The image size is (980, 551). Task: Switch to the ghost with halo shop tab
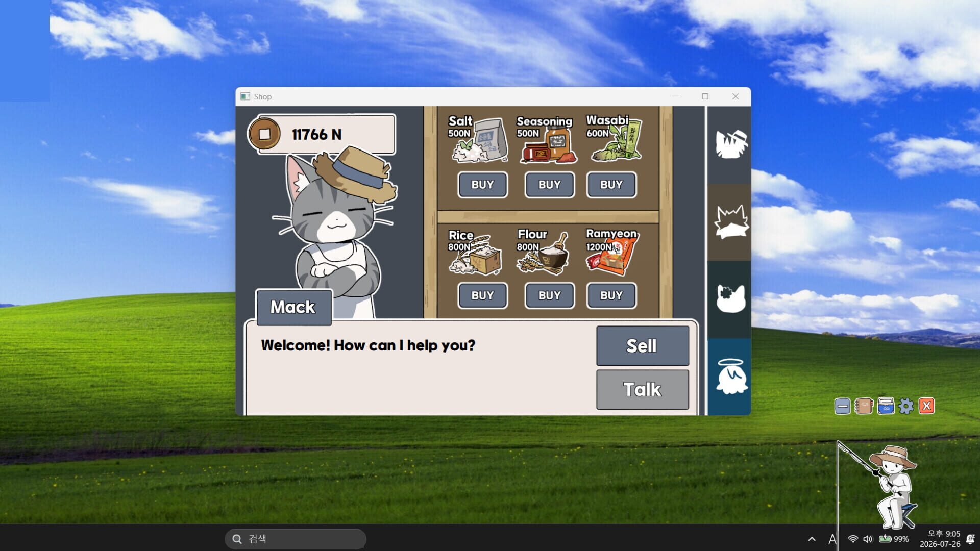pyautogui.click(x=730, y=377)
